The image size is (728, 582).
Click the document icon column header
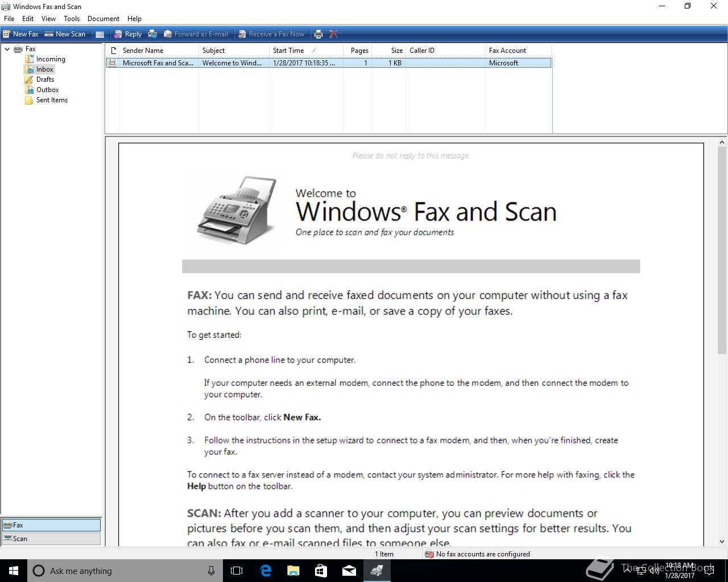pos(113,51)
